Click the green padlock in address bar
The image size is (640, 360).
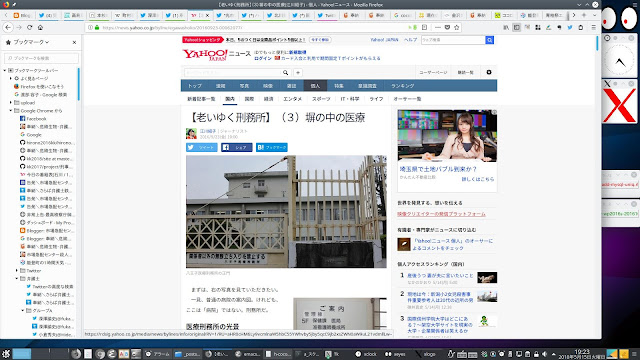pyautogui.click(x=97, y=27)
